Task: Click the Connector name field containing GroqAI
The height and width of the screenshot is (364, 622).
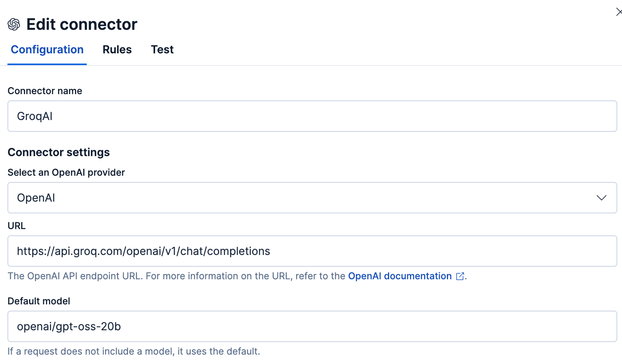Action: coord(312,116)
